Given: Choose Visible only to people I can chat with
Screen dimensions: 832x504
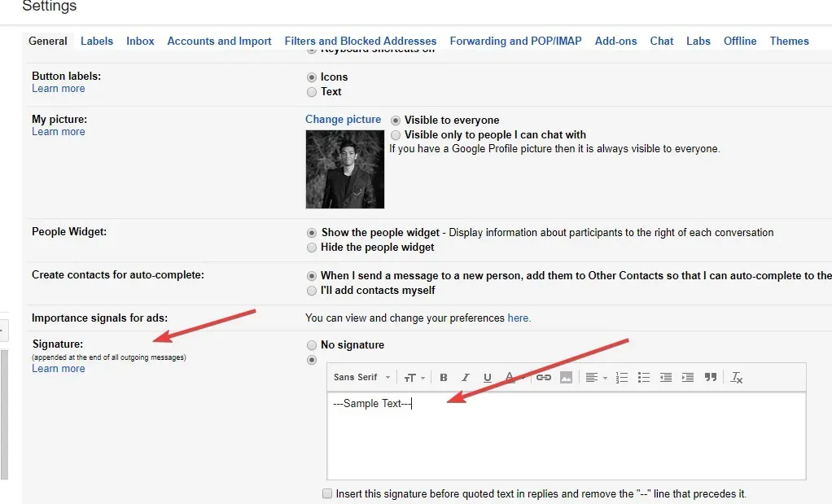Looking at the screenshot, I should point(396,135).
